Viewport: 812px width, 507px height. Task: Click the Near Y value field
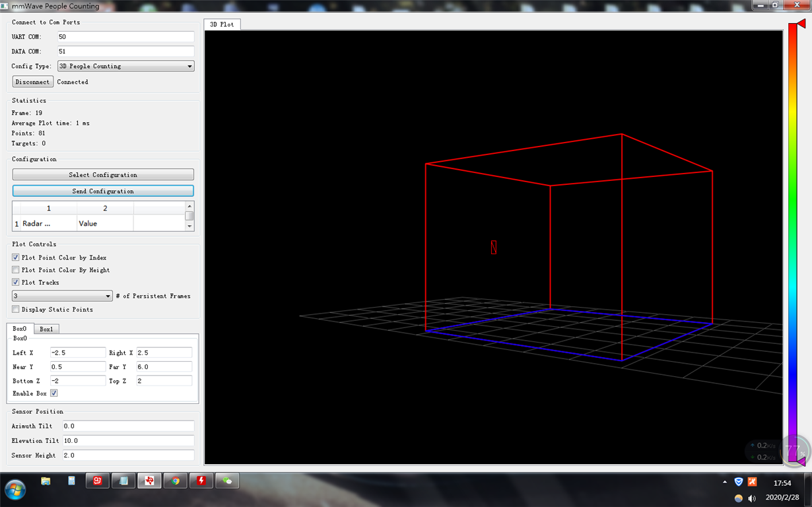(x=78, y=366)
